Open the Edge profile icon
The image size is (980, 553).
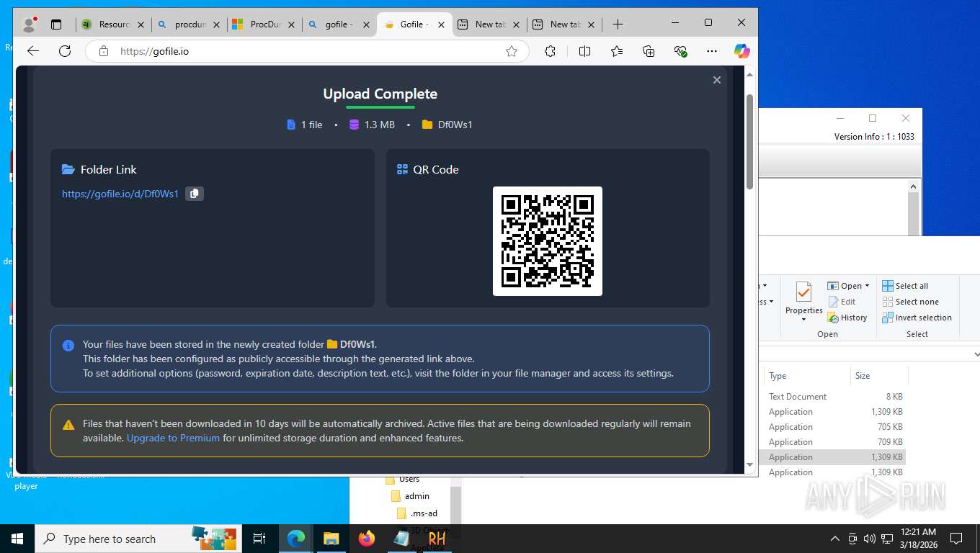click(30, 24)
